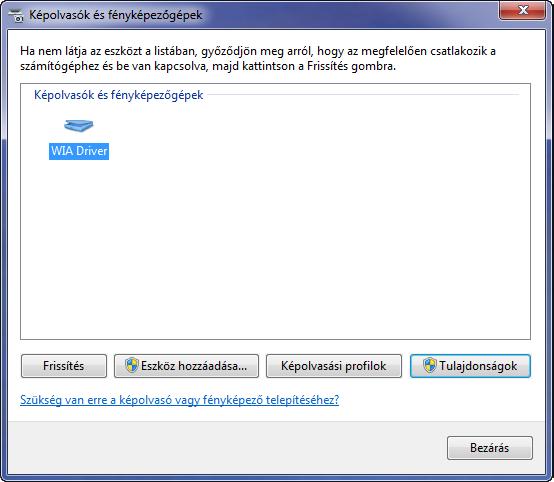This screenshot has height=482, width=554.
Task: Open Tulajdonságok for the selected device
Action: click(x=470, y=366)
